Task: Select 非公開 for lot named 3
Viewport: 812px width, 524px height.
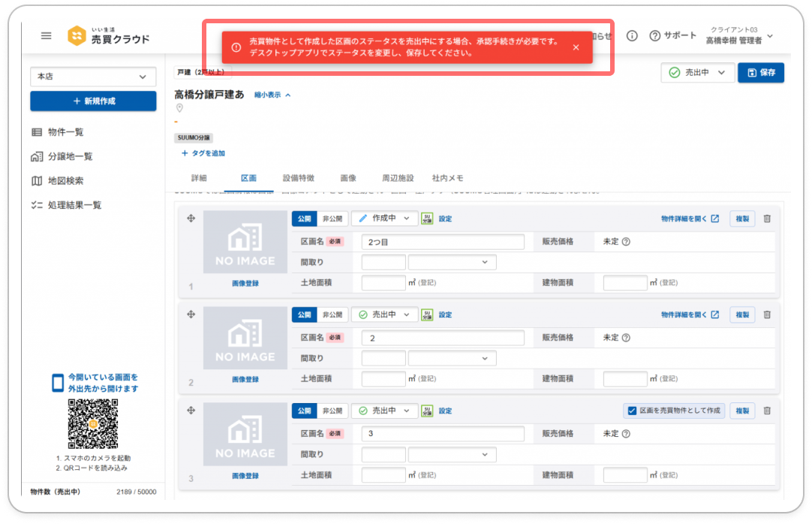Action: click(x=332, y=411)
